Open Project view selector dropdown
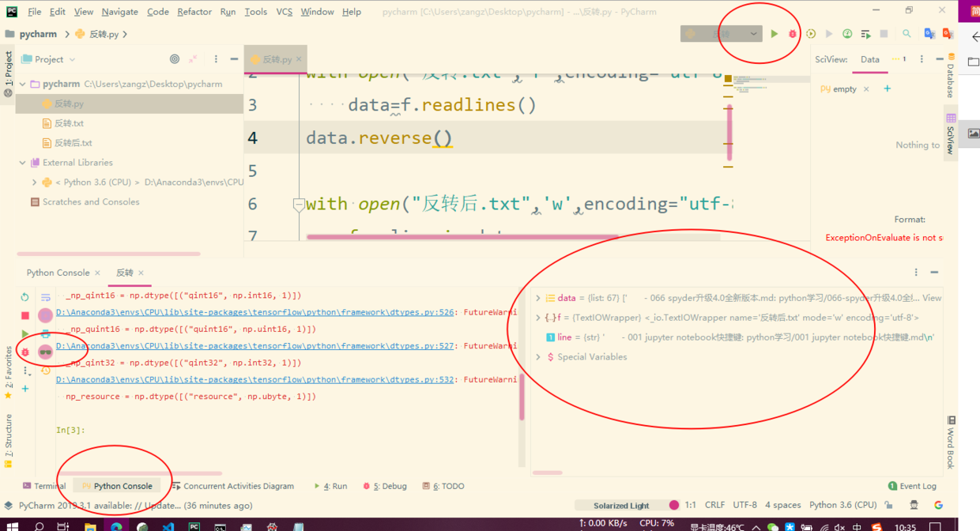Screen dimensions: 980x531 point(49,59)
